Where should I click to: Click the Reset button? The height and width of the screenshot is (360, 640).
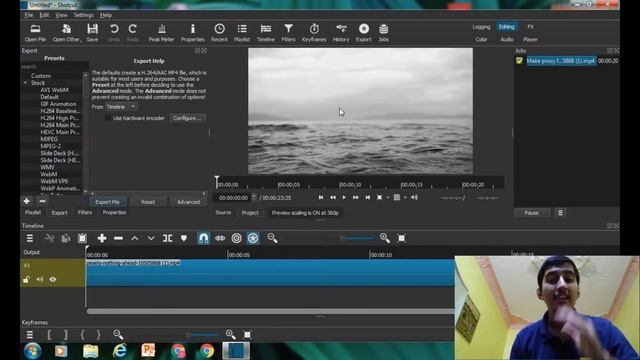point(148,202)
